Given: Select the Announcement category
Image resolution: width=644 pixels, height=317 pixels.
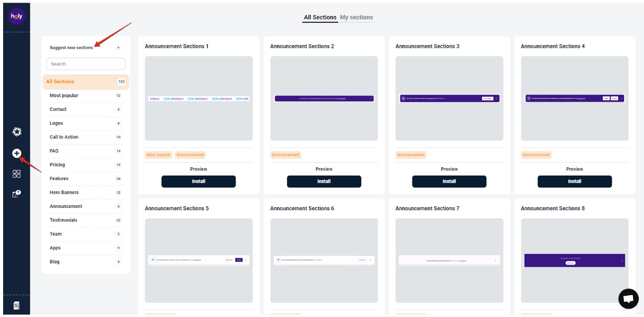Looking at the screenshot, I should [x=86, y=206].
